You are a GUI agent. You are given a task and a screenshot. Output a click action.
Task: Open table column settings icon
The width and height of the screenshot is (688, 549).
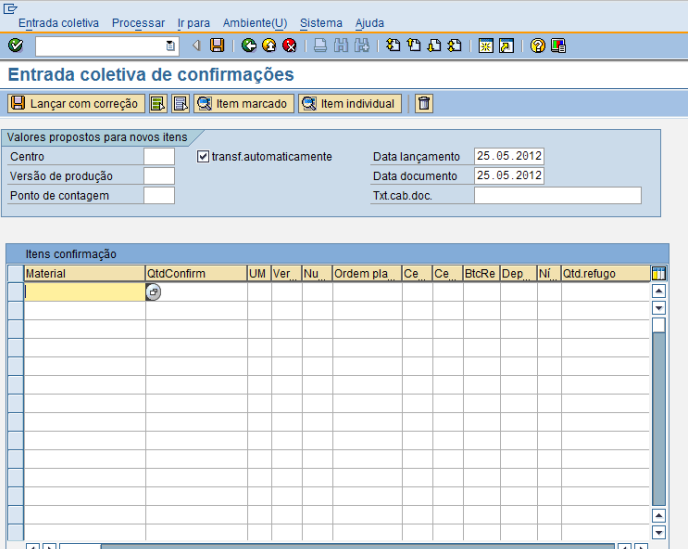(658, 274)
